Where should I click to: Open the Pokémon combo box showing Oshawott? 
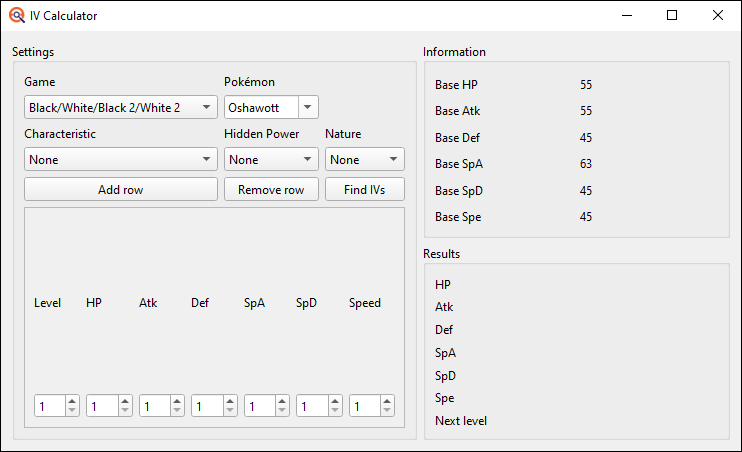point(271,107)
